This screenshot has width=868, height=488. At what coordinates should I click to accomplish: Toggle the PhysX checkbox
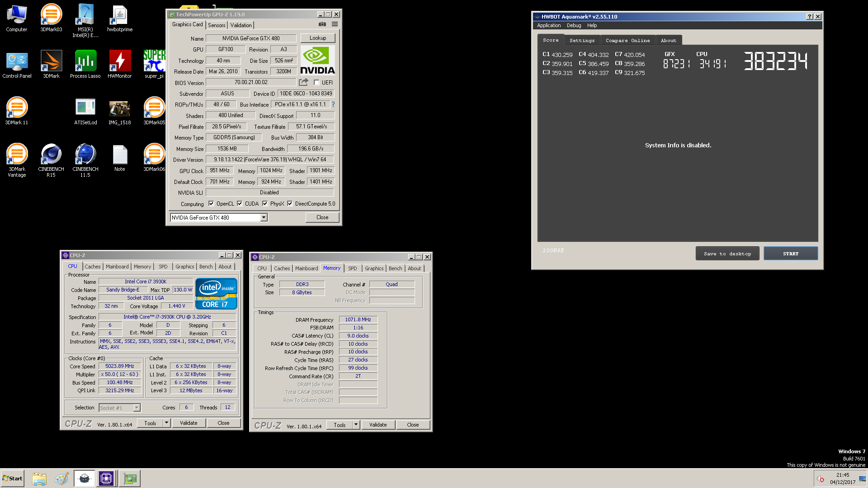(x=265, y=204)
